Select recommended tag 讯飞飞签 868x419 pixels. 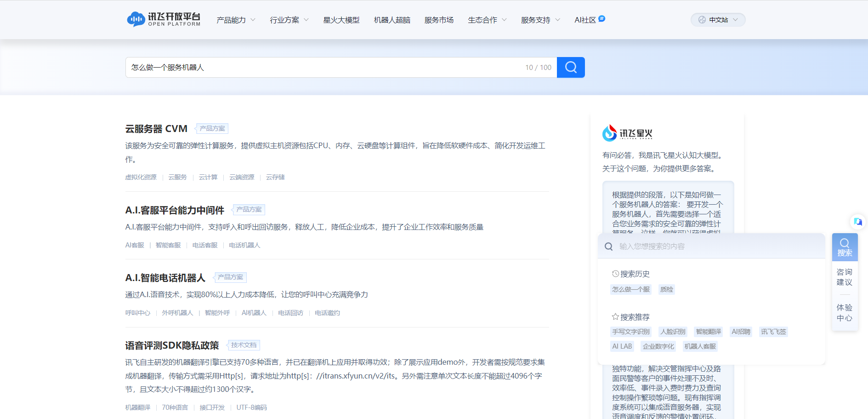tap(773, 332)
